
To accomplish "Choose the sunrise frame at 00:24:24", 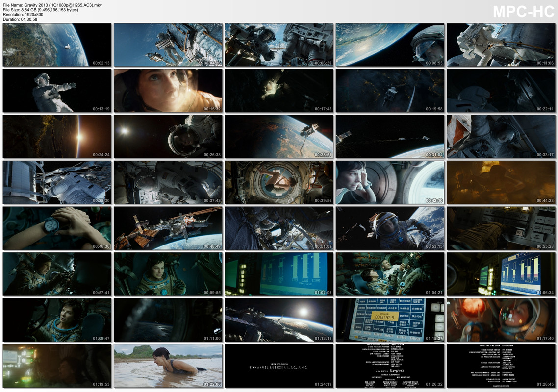I will point(57,137).
